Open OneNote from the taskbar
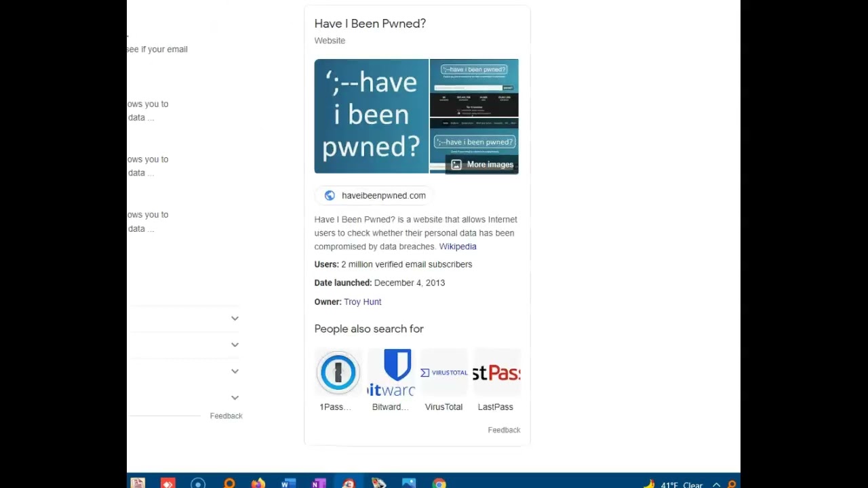 [x=318, y=483]
